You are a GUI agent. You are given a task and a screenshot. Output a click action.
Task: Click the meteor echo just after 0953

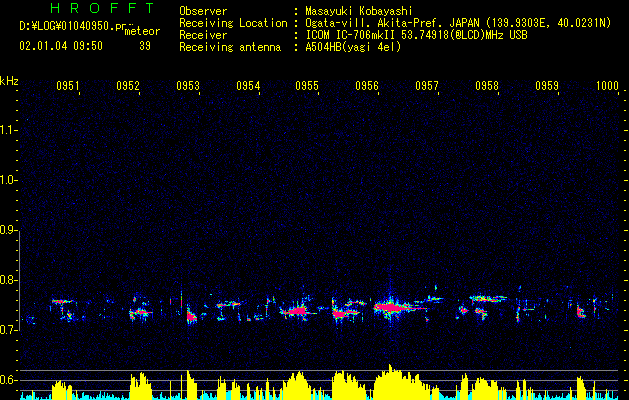pyautogui.click(x=192, y=317)
